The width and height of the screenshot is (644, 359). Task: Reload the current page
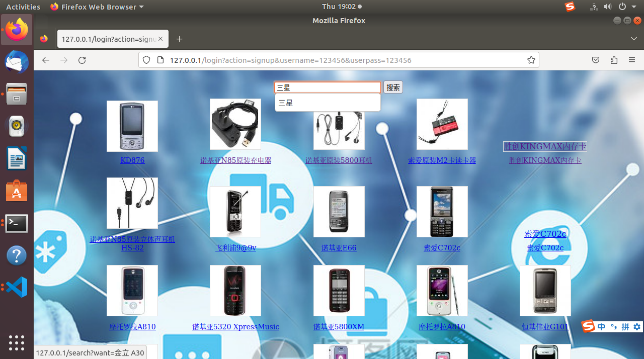82,60
